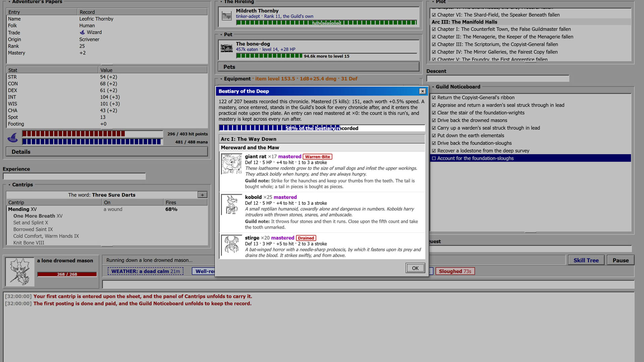Select the Cantrip column header
The image size is (644, 362).
click(x=54, y=202)
